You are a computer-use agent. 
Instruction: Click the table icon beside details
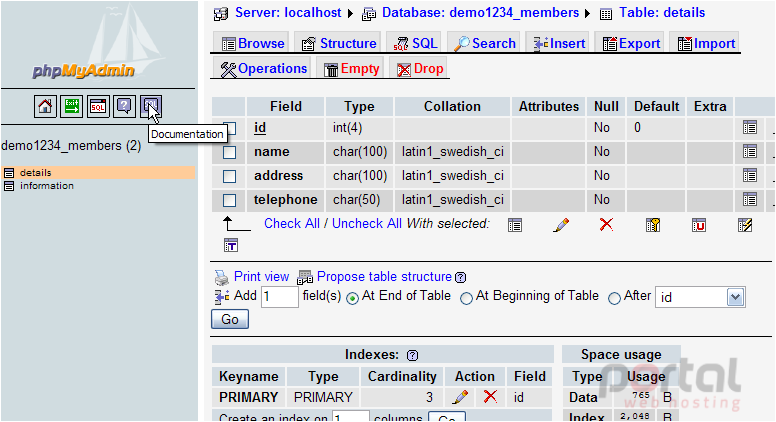tap(9, 173)
